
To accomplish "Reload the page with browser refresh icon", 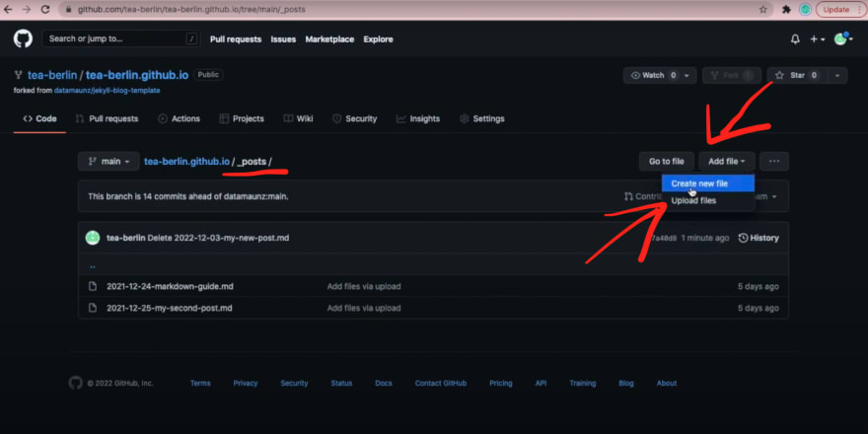I will (45, 10).
